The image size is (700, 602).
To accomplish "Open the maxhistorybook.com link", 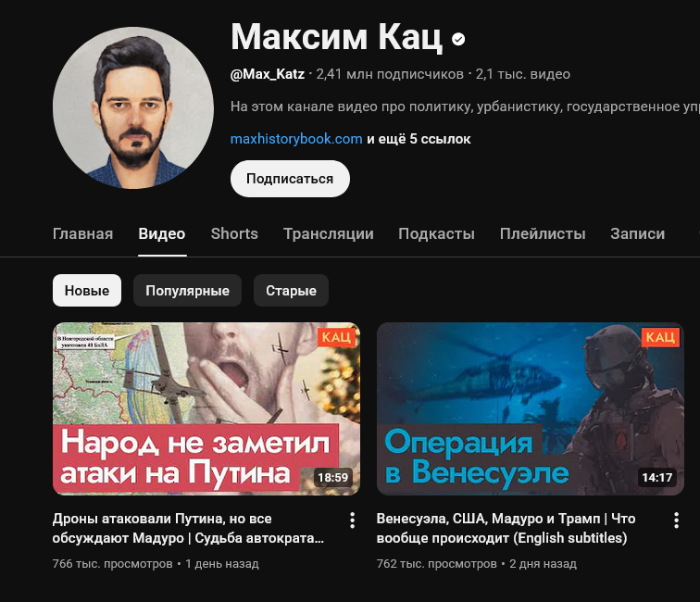I will 296,139.
